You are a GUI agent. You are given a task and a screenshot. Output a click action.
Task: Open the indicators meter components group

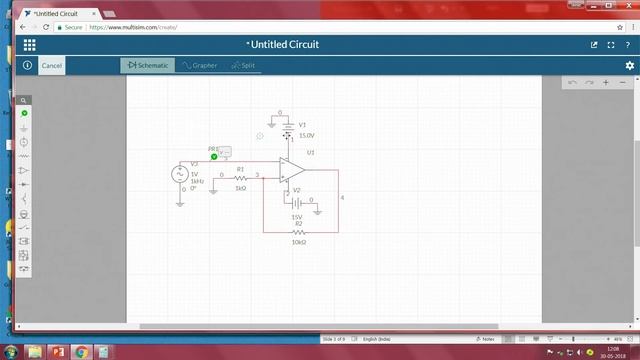tap(24, 214)
